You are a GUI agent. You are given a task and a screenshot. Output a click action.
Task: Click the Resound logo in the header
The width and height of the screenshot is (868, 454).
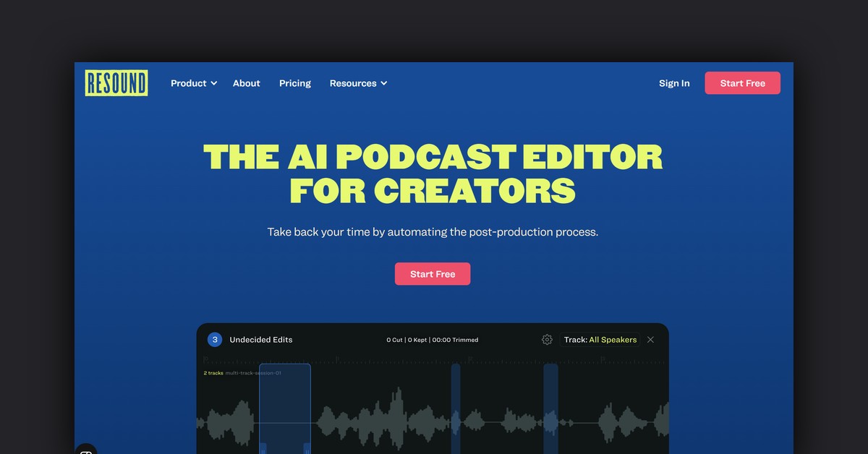[x=116, y=83]
